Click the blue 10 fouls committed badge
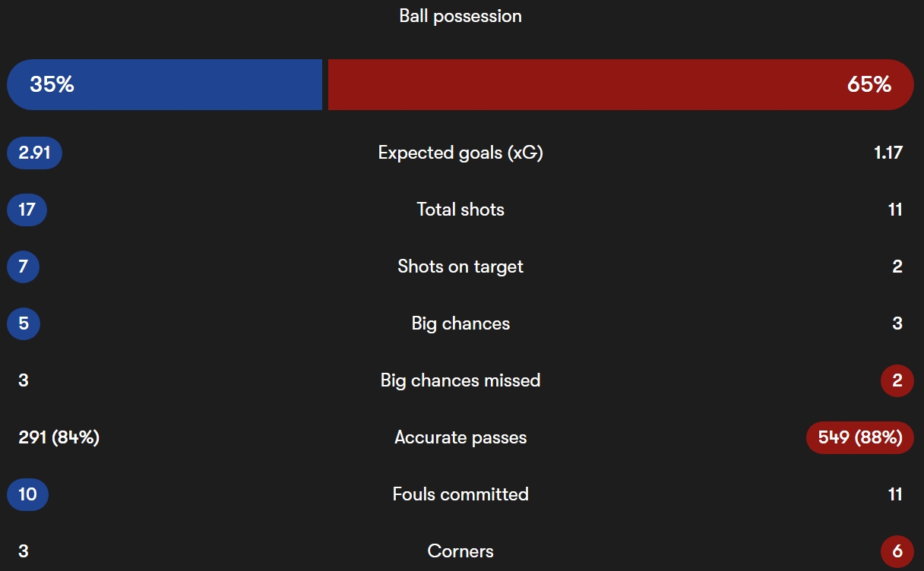The height and width of the screenshot is (571, 924). tap(27, 494)
